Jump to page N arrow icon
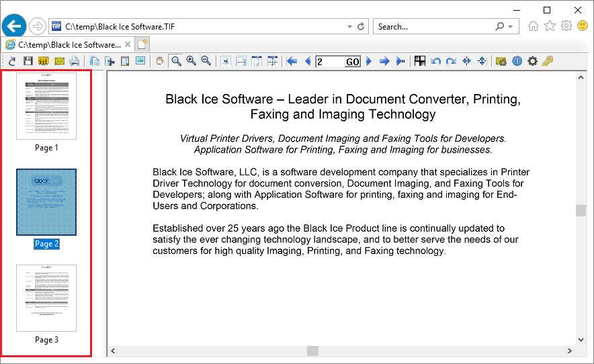 point(400,61)
